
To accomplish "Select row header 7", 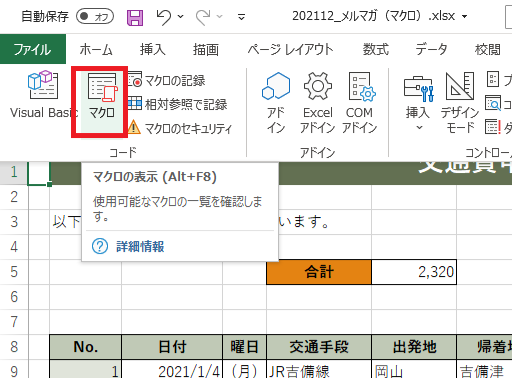I will 14,322.
